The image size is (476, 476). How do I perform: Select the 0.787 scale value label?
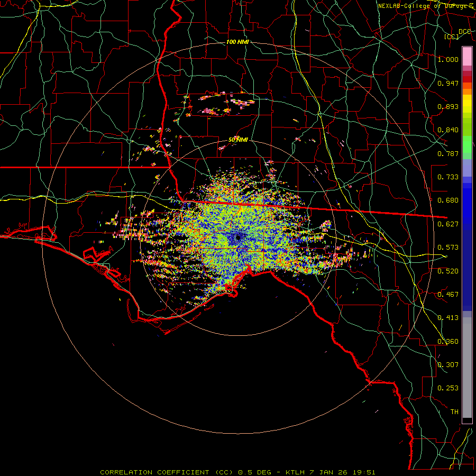(448, 153)
